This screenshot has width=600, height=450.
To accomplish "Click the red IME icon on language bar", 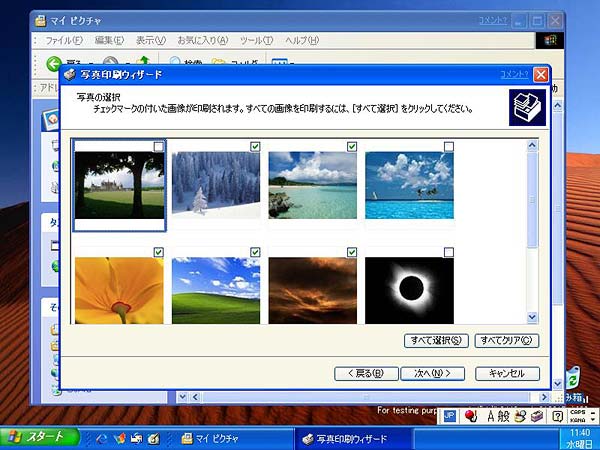I will click(470, 416).
